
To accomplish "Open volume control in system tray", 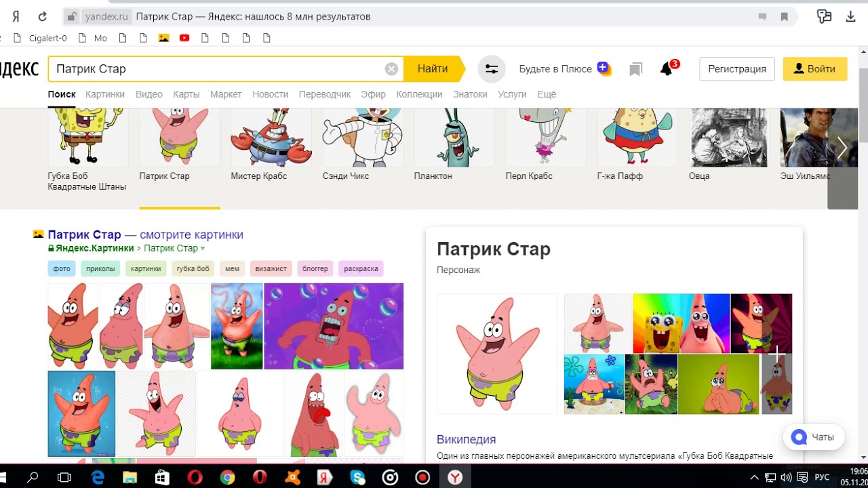I will [786, 477].
